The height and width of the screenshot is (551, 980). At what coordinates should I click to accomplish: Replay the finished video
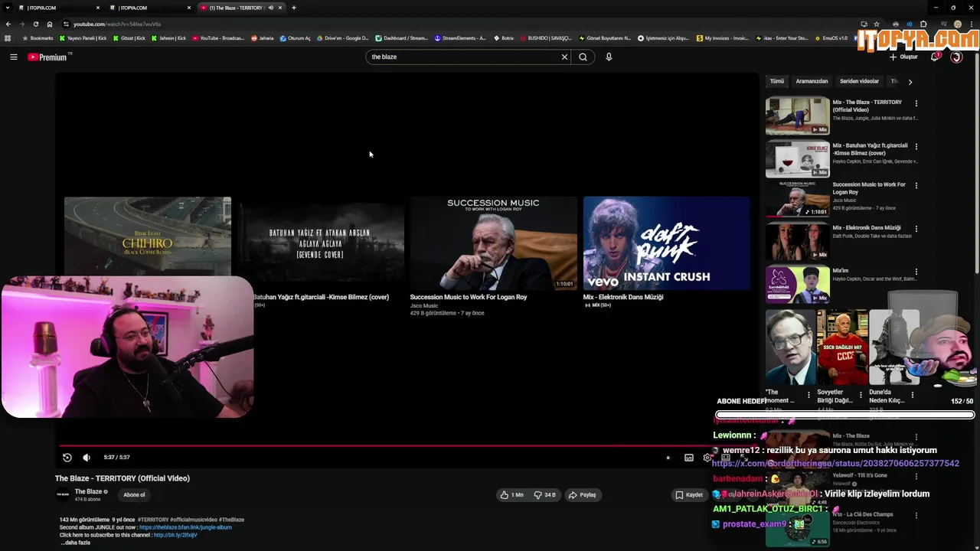(67, 458)
